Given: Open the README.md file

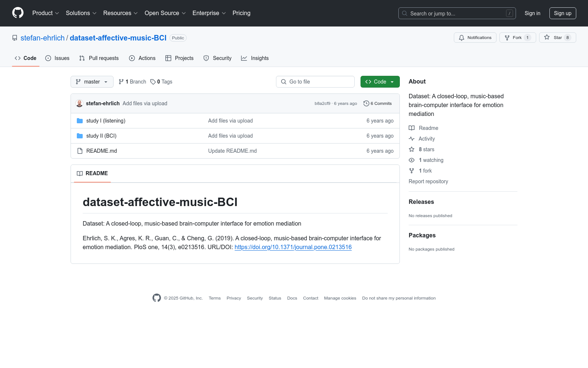Looking at the screenshot, I should (x=101, y=151).
